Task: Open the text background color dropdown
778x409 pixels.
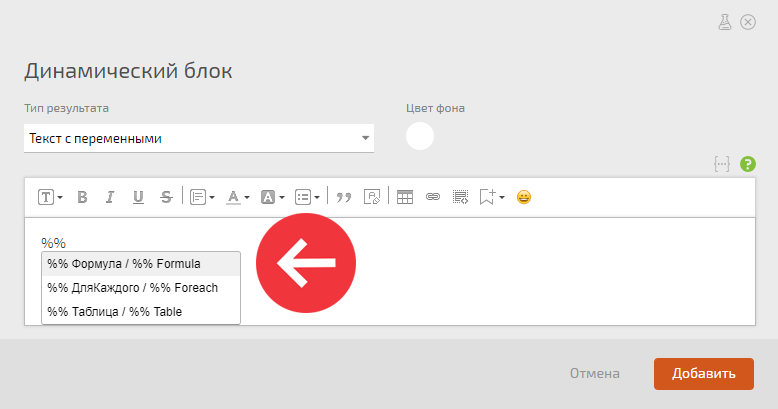Action: 272,197
